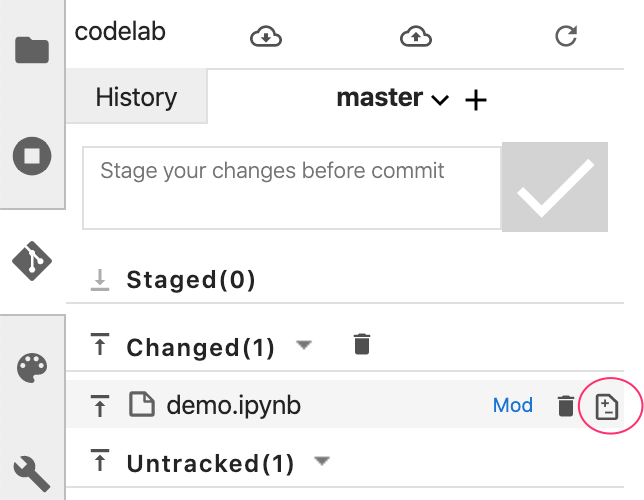This screenshot has width=644, height=500.
Task: Discard all changed files trash icon
Action: 362,345
